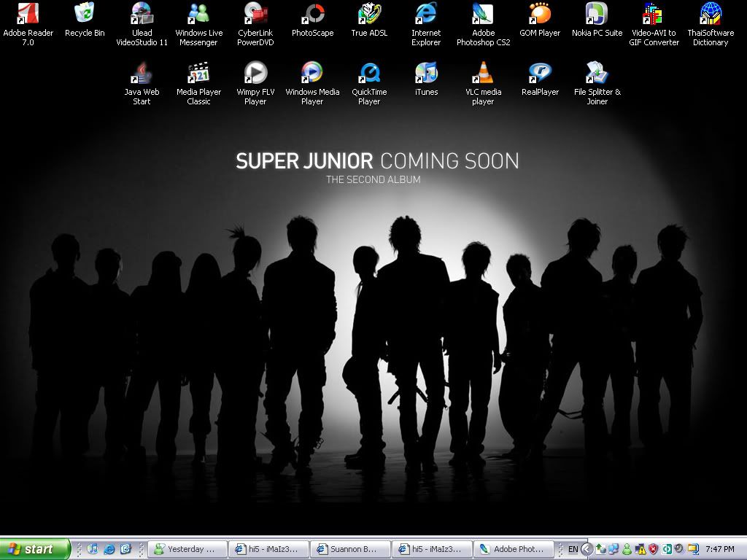
Task: Launch iTunes from the Quick Launch bar
Action: pyautogui.click(x=93, y=549)
